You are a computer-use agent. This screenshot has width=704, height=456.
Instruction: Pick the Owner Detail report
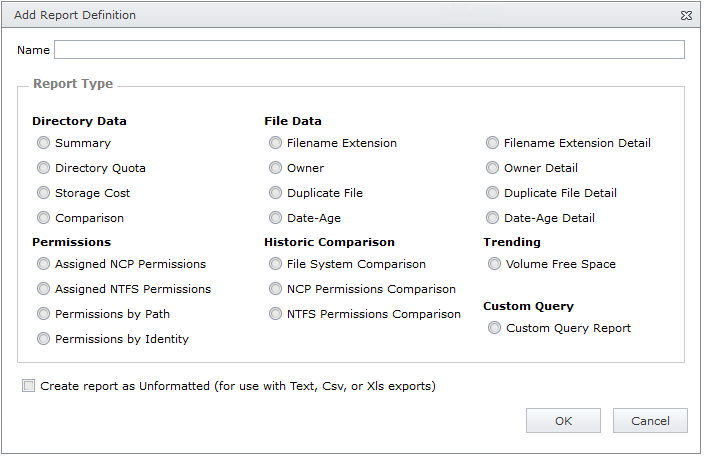click(493, 168)
